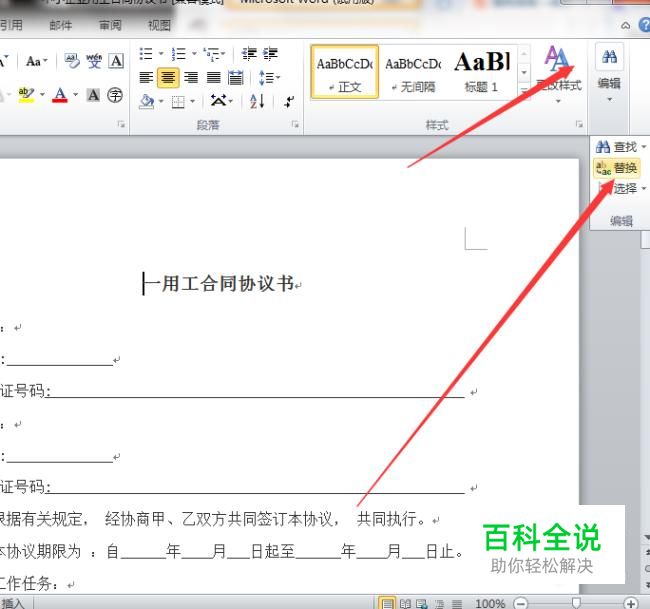Select the 无间隔 style
The width and height of the screenshot is (650, 609).
pos(413,73)
